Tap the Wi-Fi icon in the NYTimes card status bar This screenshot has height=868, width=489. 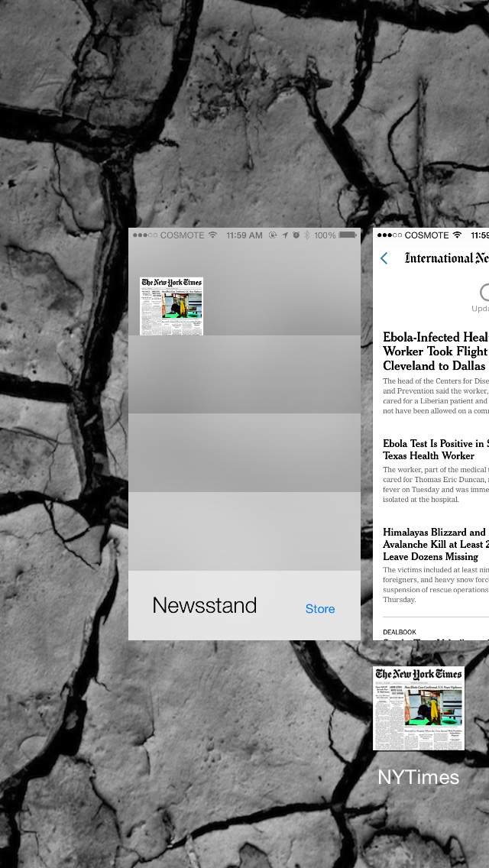[458, 235]
